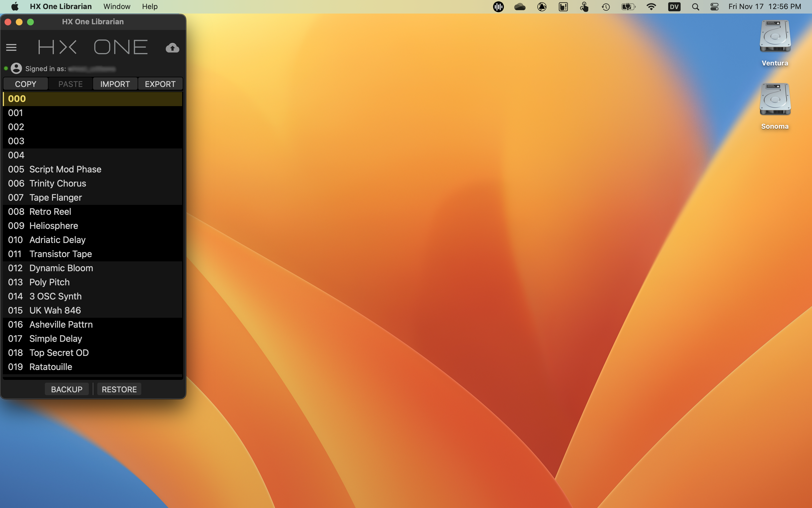Select preset 019 Ratatouille
Viewport: 812px width, 508px height.
(92, 367)
